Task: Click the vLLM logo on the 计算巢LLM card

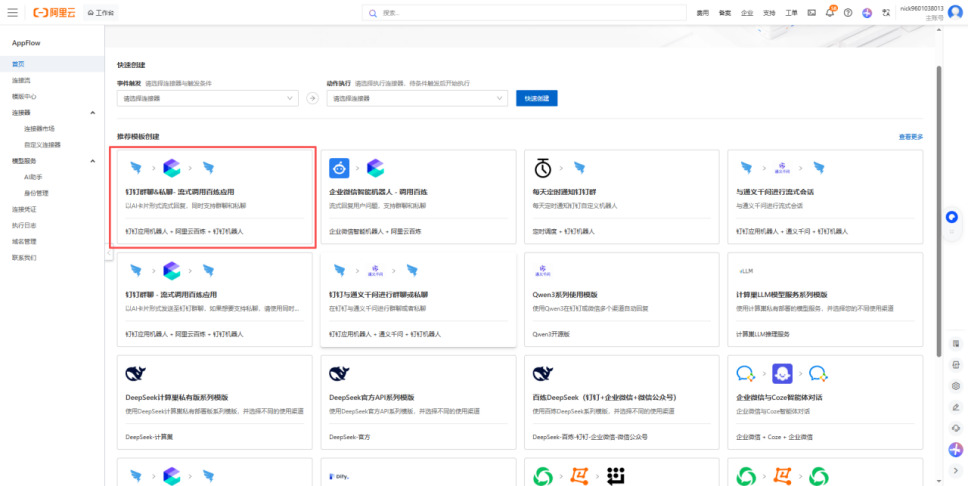Action: (x=746, y=270)
